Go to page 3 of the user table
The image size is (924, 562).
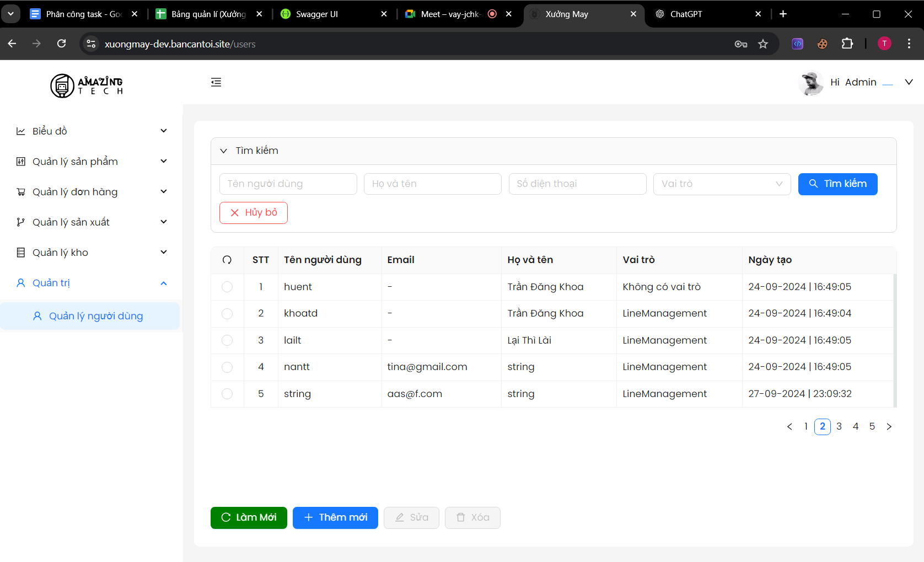[839, 426]
